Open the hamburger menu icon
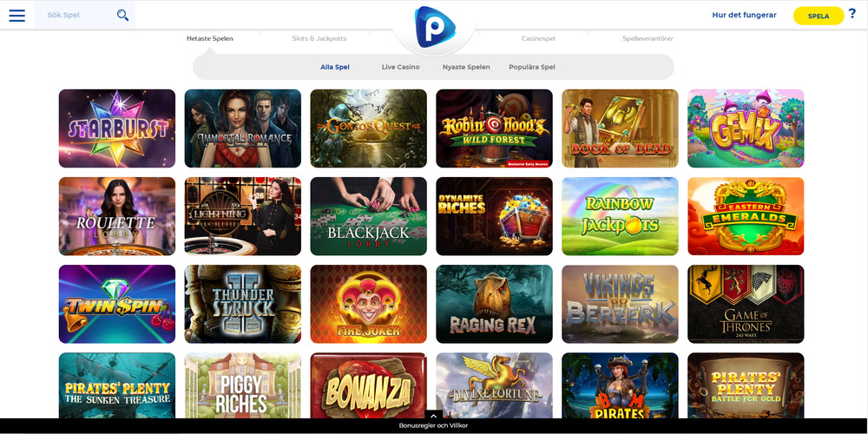Image resolution: width=868 pixels, height=434 pixels. click(17, 16)
